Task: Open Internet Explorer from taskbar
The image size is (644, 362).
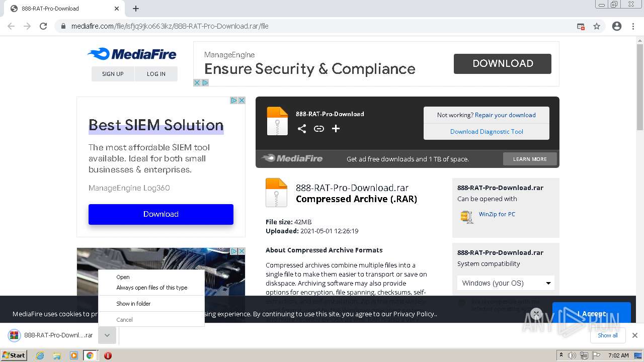Action: [x=40, y=355]
